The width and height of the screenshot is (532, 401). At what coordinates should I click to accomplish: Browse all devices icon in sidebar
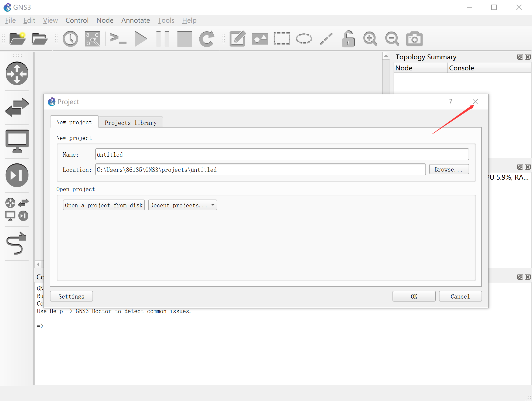click(x=17, y=209)
